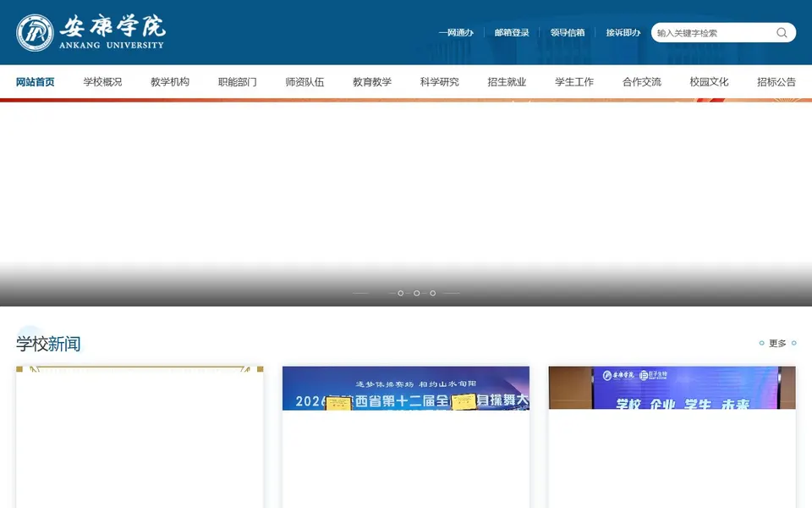The image size is (812, 508).
Task: Click the Ankang University logo
Action: tap(91, 33)
